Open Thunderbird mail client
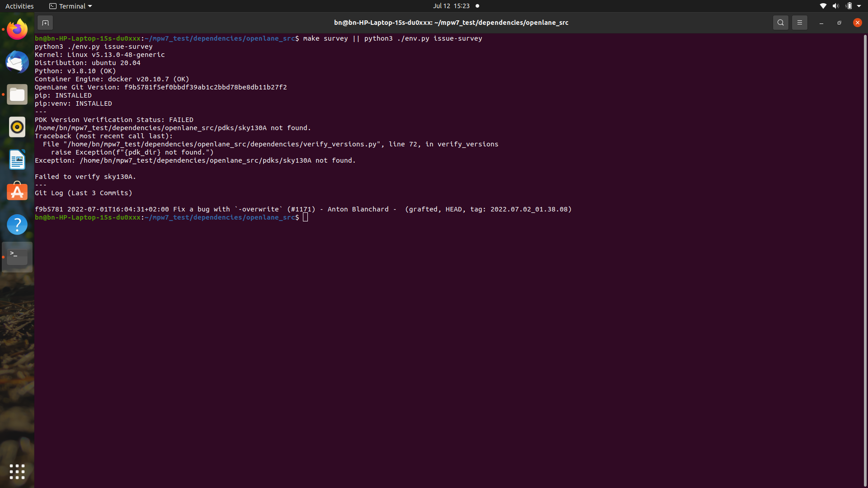The image size is (868, 488). pos(17,62)
